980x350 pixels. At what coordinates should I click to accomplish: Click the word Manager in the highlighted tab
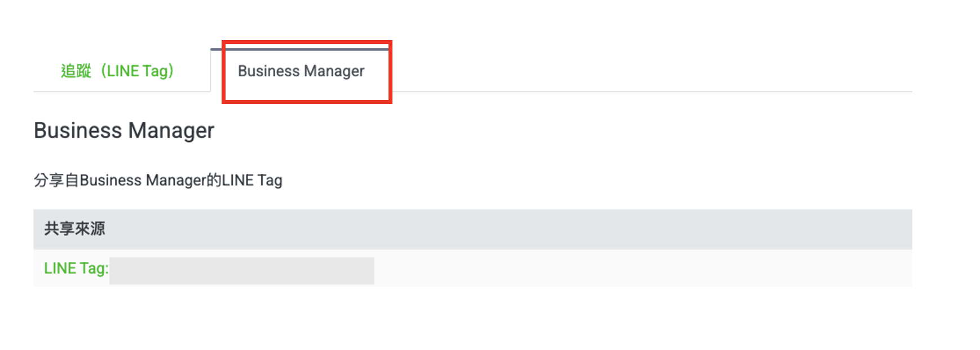(334, 71)
